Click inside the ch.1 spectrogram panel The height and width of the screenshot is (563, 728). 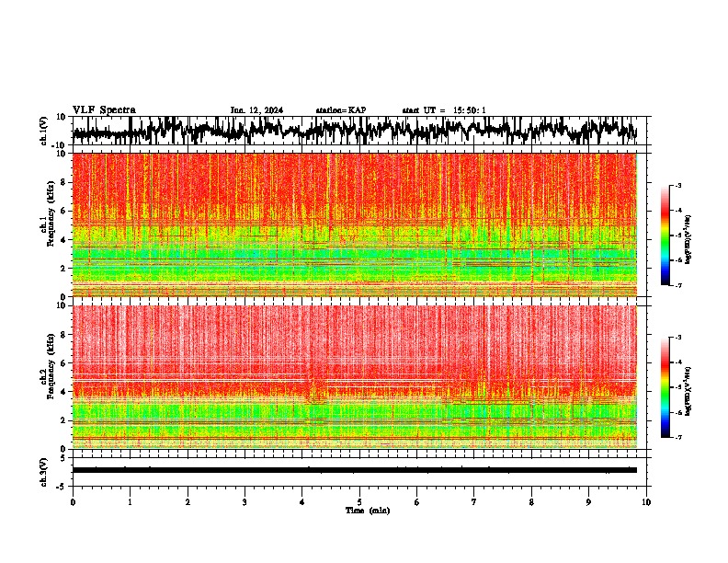point(354,224)
